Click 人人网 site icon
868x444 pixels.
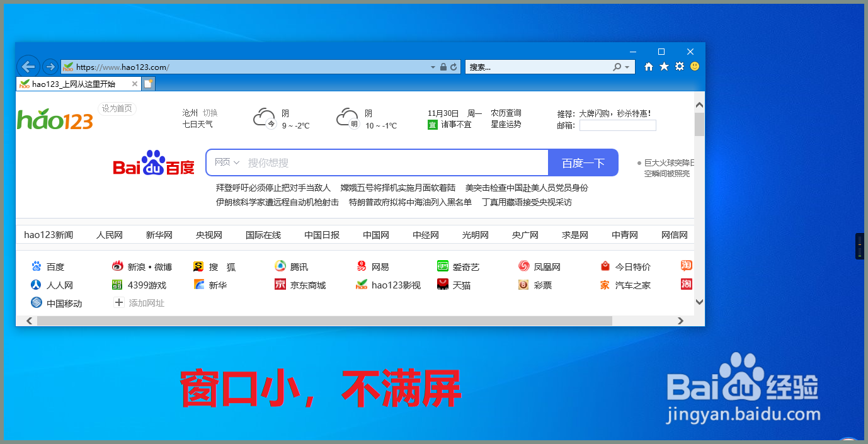click(x=37, y=285)
